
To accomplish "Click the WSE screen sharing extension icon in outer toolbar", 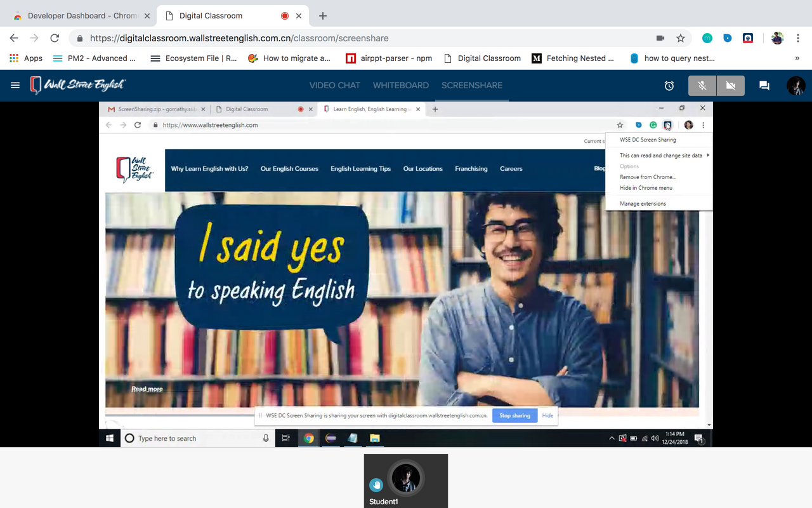I will tap(748, 38).
